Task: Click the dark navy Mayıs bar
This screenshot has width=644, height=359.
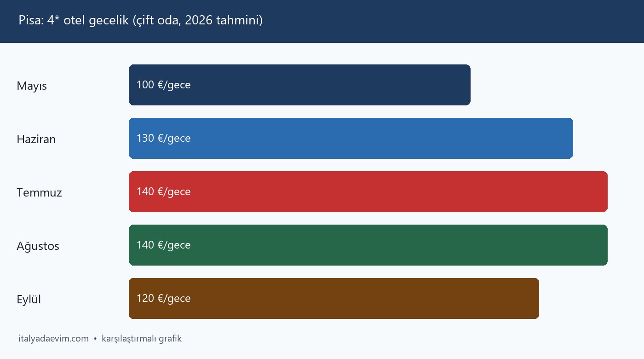Action: (x=299, y=85)
